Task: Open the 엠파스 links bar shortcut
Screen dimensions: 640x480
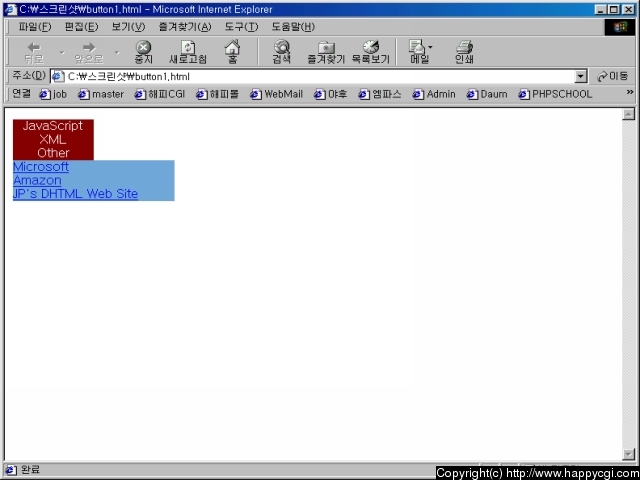Action: (x=380, y=94)
